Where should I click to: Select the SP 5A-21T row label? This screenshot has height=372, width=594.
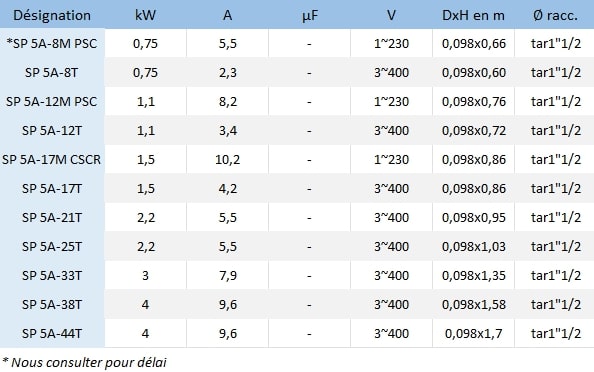tap(52, 217)
